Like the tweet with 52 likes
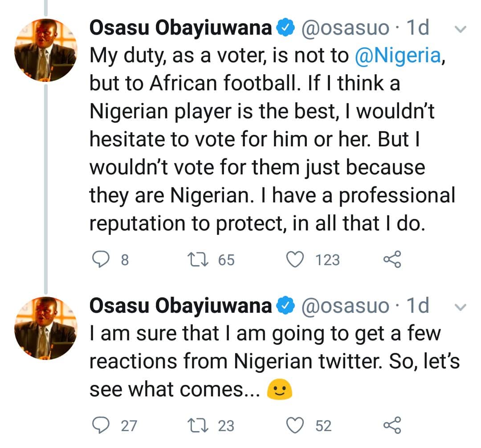The height and width of the screenshot is (448, 481). pyautogui.click(x=294, y=426)
